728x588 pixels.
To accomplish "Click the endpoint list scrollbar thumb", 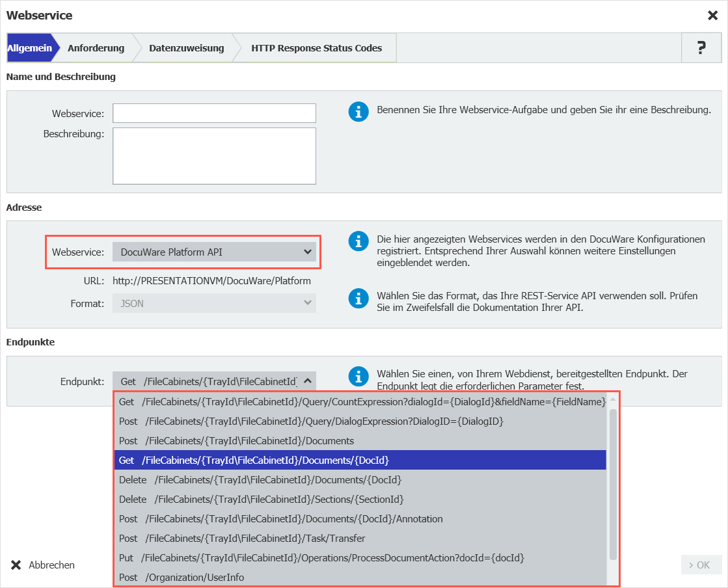I will pos(613,484).
